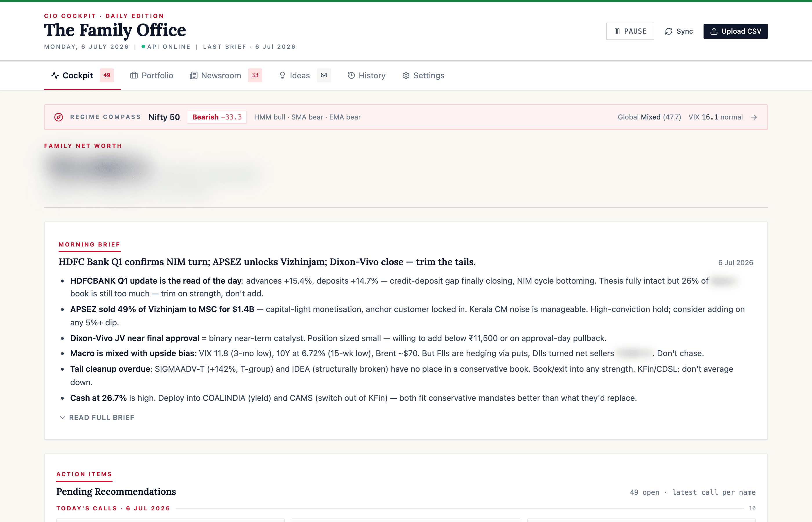Click "TODAY'S CALLS · 6 JUL 2026" label

(113, 508)
